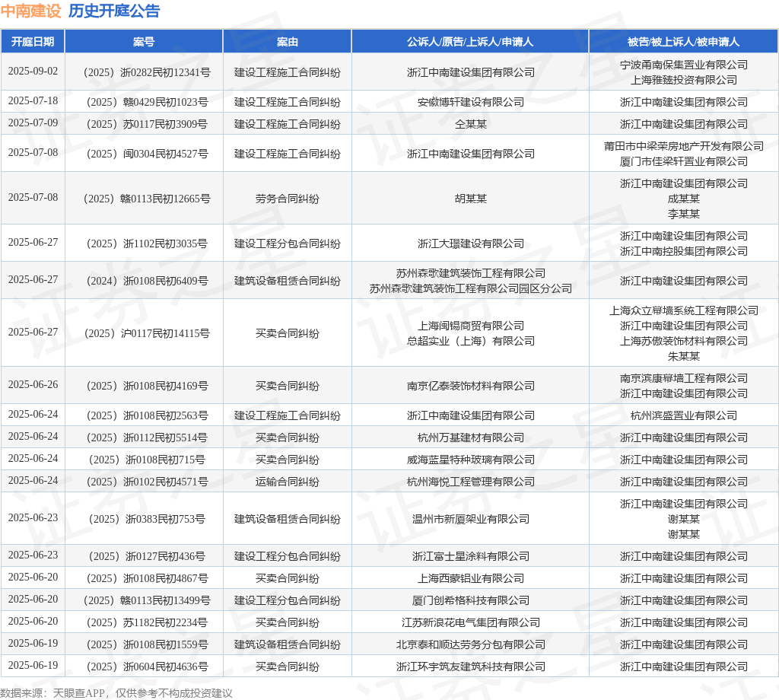Click plaintiff 浙江富士星涂料有限公司
This screenshot has width=779, height=700.
[x=470, y=556]
